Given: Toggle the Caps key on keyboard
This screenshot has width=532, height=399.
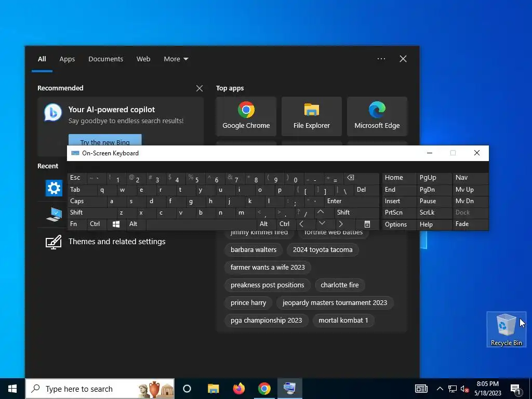Looking at the screenshot, I should pyautogui.click(x=87, y=201).
